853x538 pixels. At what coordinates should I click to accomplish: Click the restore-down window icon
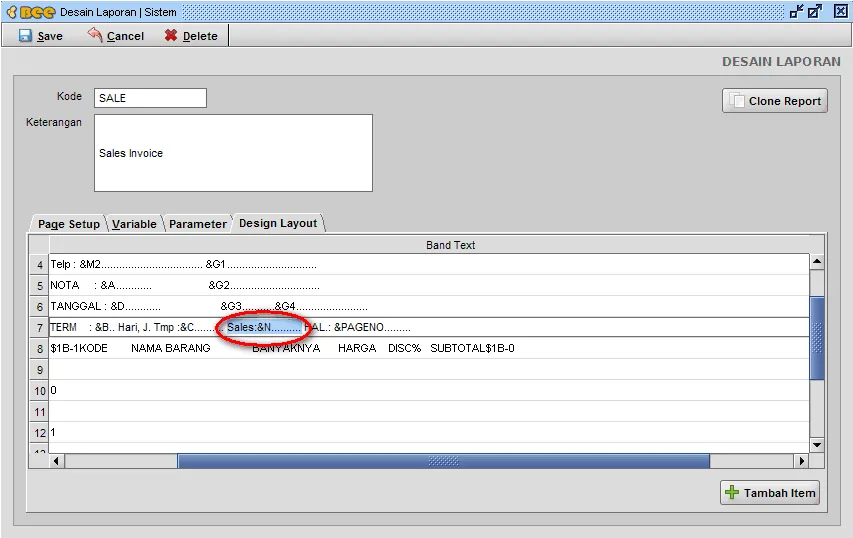(x=796, y=11)
